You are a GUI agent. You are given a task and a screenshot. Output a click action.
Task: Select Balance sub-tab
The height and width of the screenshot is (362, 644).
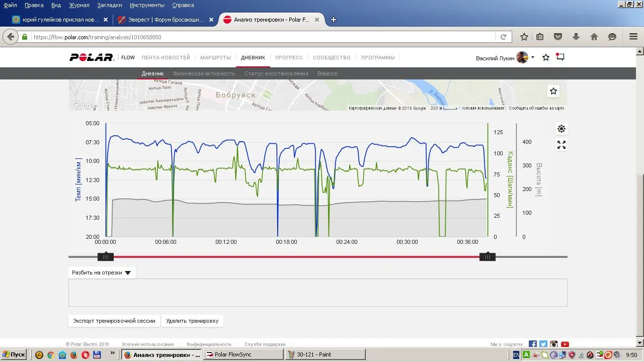click(327, 73)
